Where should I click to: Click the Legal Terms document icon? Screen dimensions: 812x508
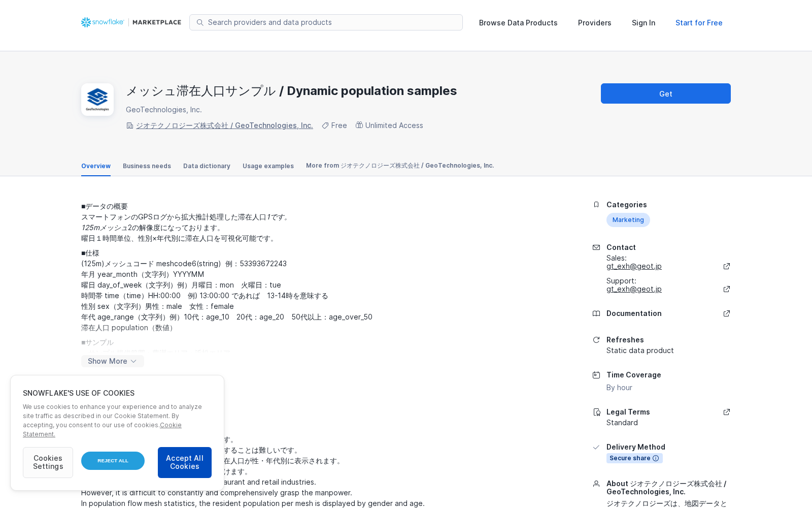[596, 412]
